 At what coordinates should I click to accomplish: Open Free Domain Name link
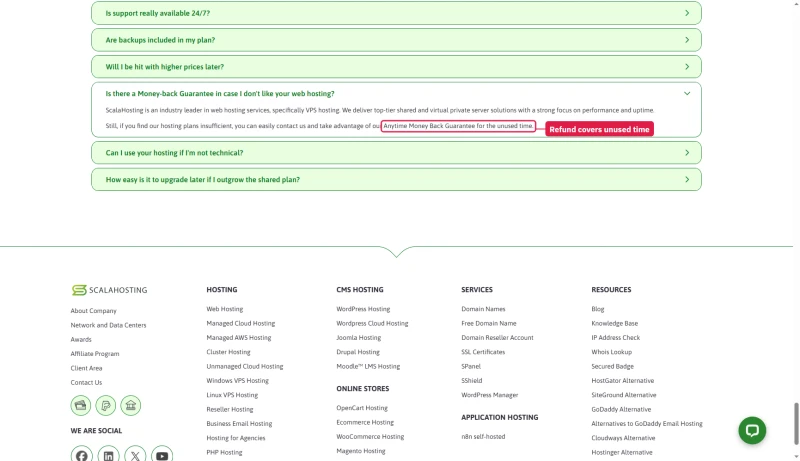[x=489, y=323]
